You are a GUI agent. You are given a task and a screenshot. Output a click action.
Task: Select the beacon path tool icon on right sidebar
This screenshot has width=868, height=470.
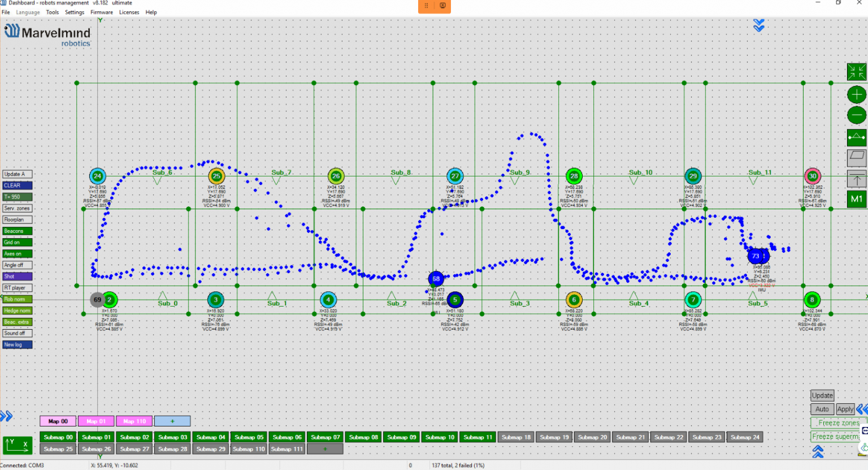[856, 137]
